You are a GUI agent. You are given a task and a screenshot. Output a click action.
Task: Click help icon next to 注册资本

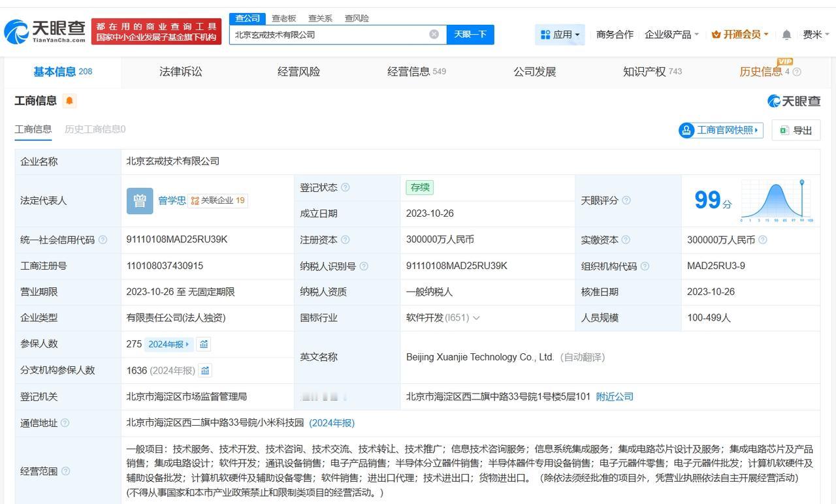coord(346,240)
